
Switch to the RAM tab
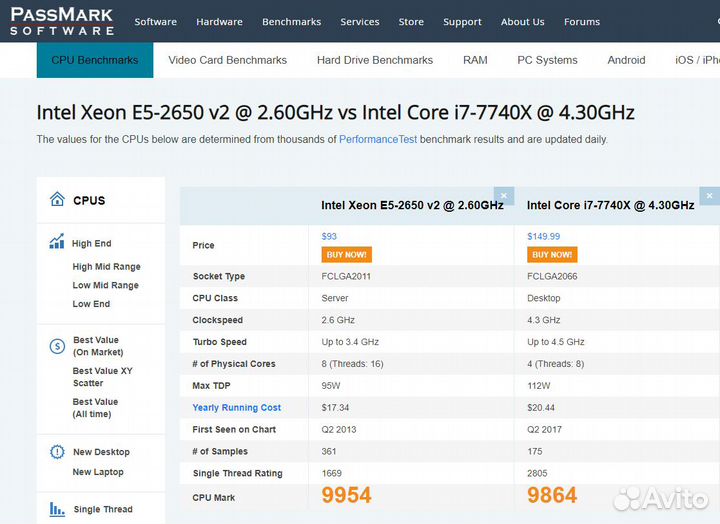pos(475,60)
